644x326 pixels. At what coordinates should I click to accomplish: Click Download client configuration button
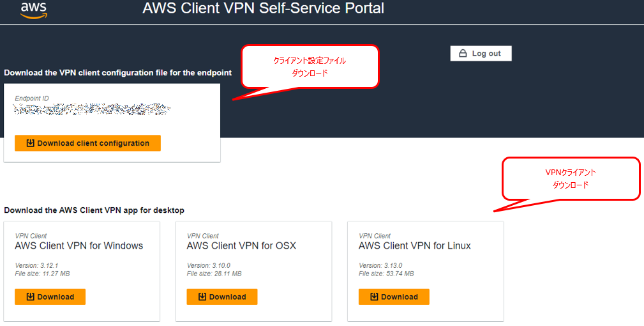(x=87, y=143)
